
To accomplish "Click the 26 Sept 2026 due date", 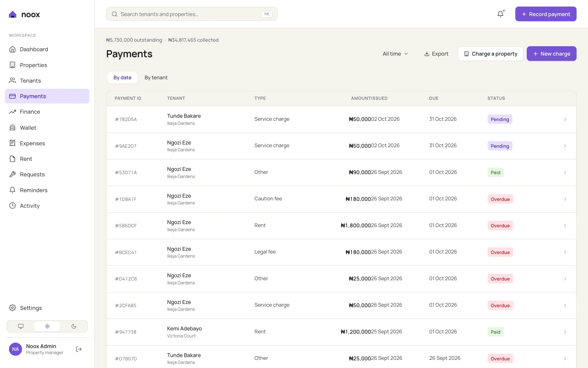I will pos(445,358).
